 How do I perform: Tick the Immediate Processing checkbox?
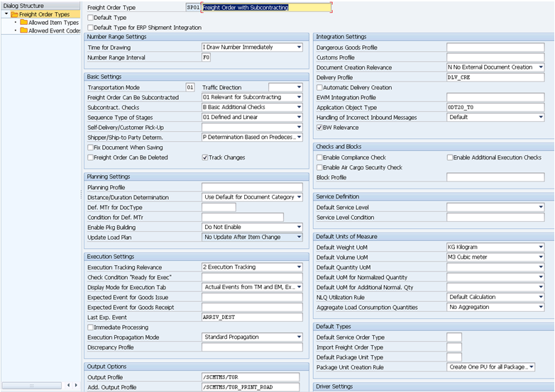point(90,327)
